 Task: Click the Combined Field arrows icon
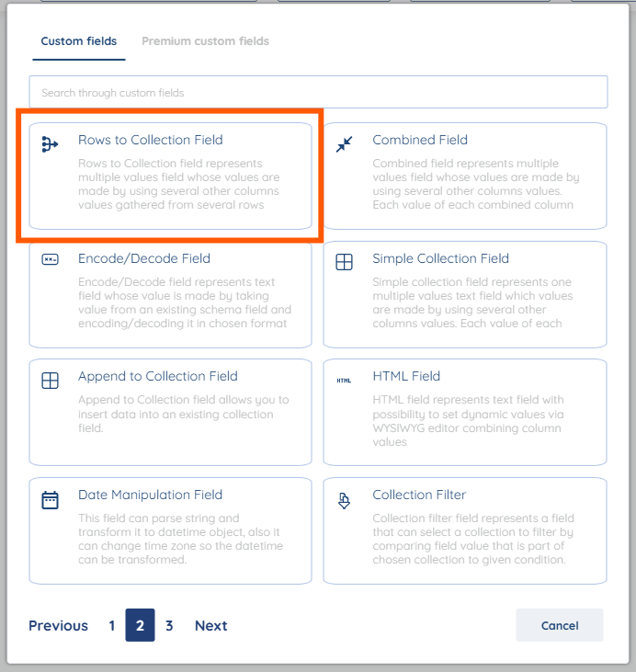[x=344, y=144]
